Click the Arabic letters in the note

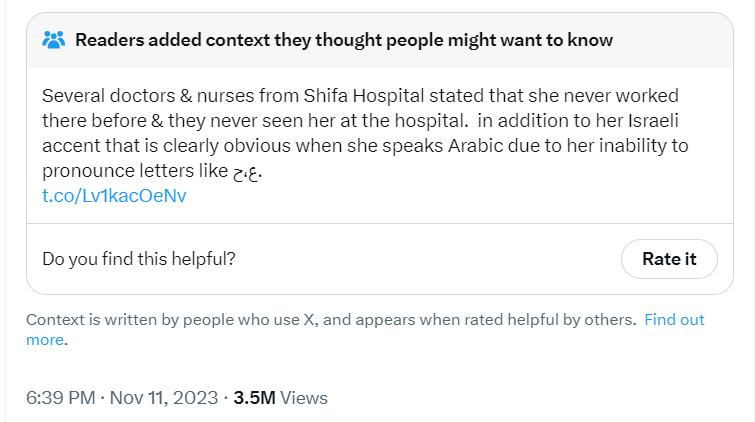point(247,172)
